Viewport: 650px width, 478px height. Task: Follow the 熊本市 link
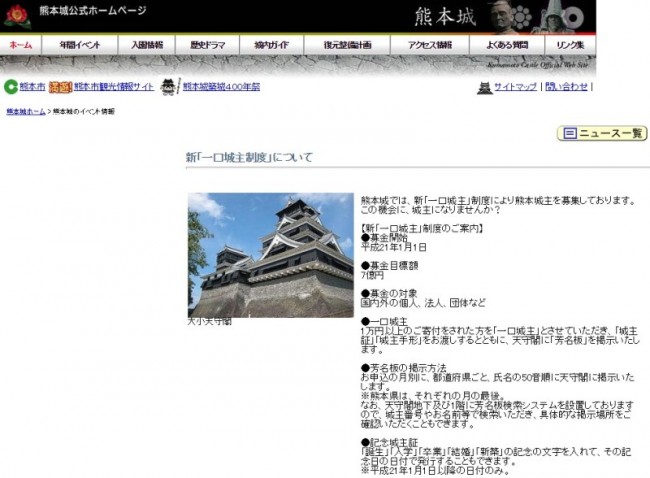tap(32, 87)
